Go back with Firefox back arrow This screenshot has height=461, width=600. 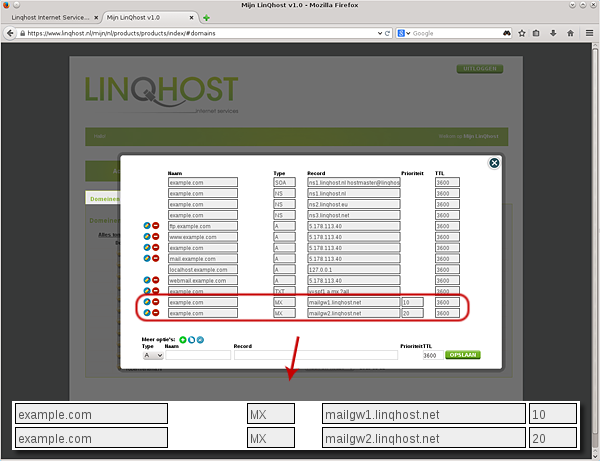click(x=10, y=33)
